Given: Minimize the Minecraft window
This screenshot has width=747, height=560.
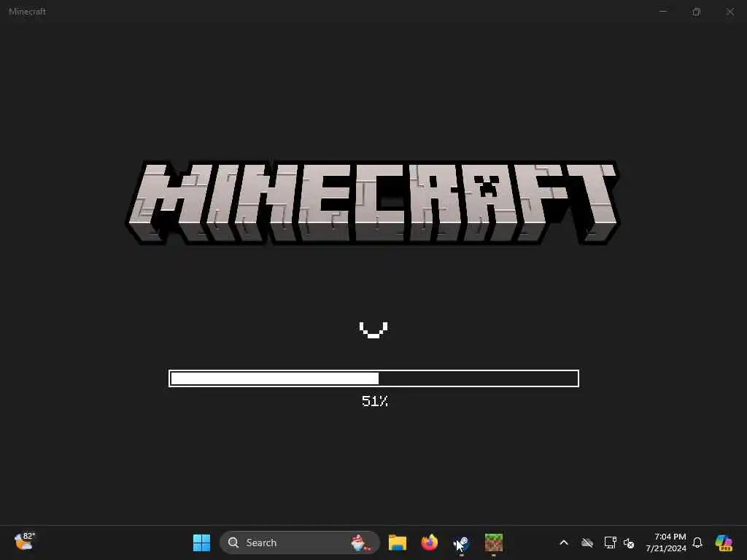Looking at the screenshot, I should tap(662, 12).
